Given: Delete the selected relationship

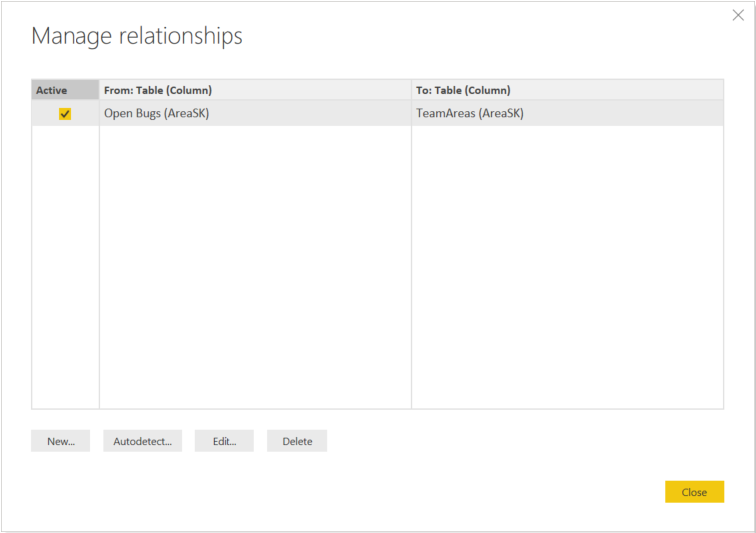Looking at the screenshot, I should (x=297, y=441).
